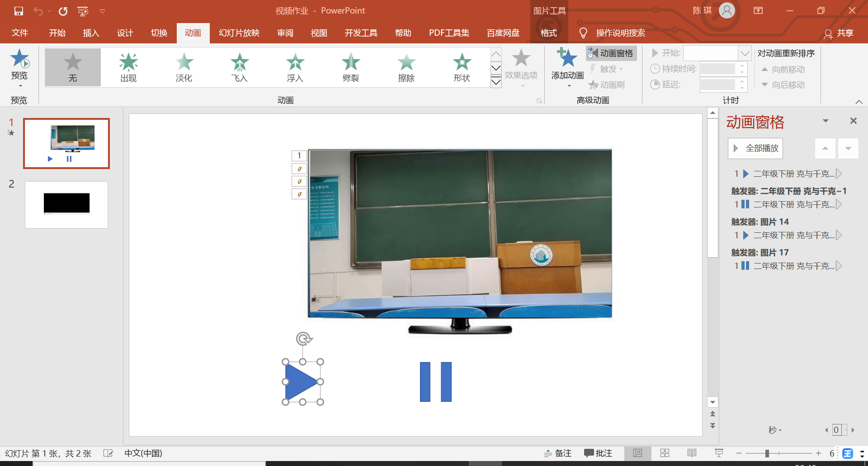Expand the animation gallery More arrow
Image resolution: width=868 pixels, height=466 pixels.
(x=496, y=82)
